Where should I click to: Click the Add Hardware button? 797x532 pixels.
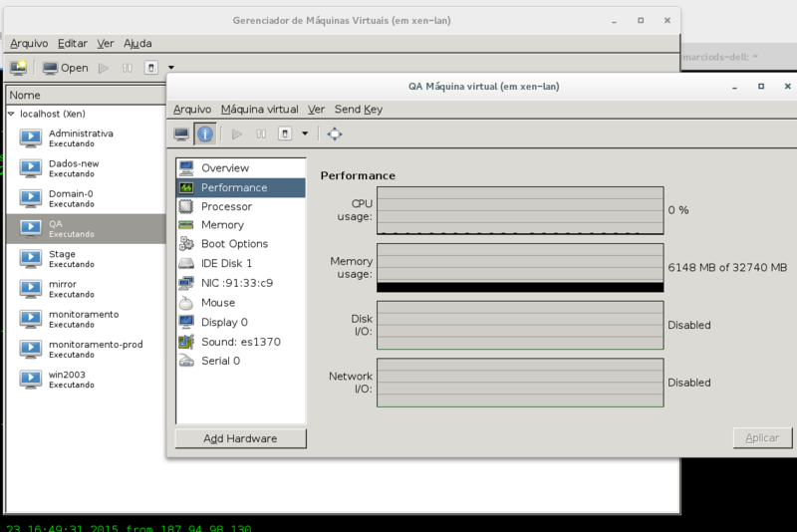[241, 438]
